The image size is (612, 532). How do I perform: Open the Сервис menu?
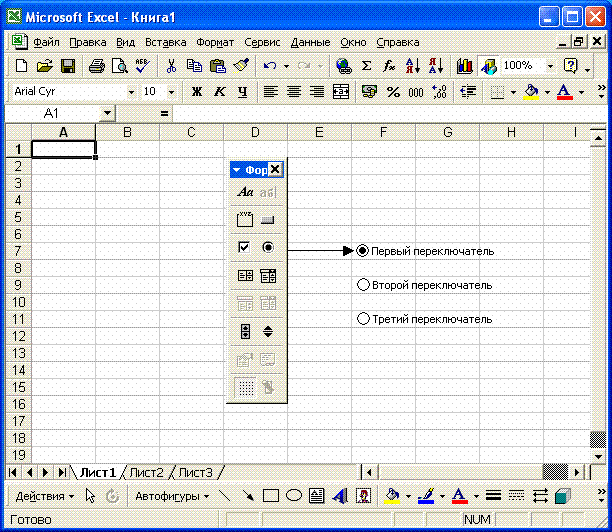point(262,42)
